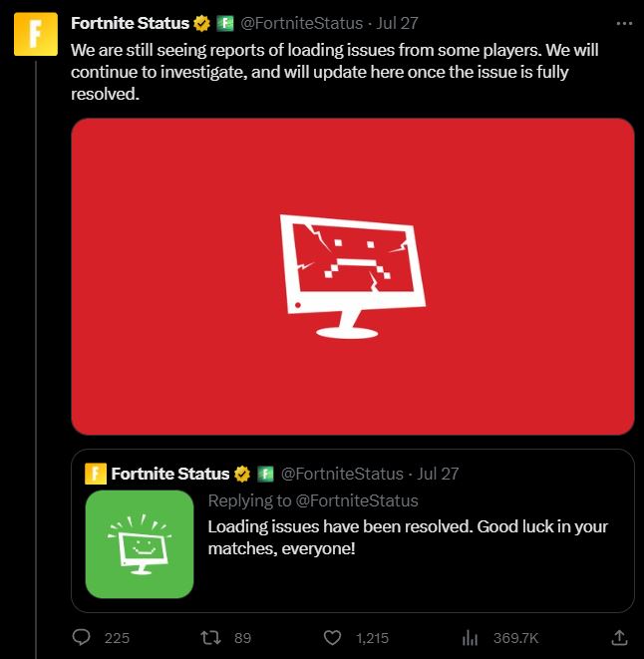Click the large yellow Fortnite profile avatar
The width and height of the screenshot is (644, 659).
pos(36,34)
